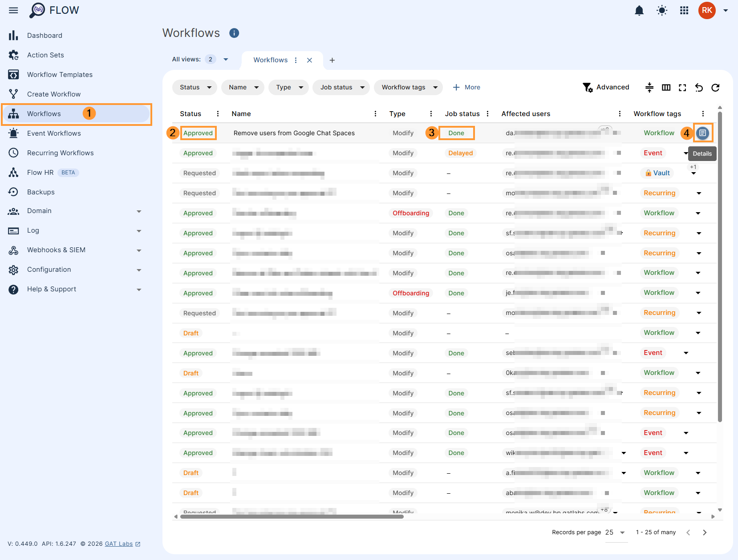Screen dimensions: 738x560
Task: Click the Workflows info icon
Action: point(234,33)
